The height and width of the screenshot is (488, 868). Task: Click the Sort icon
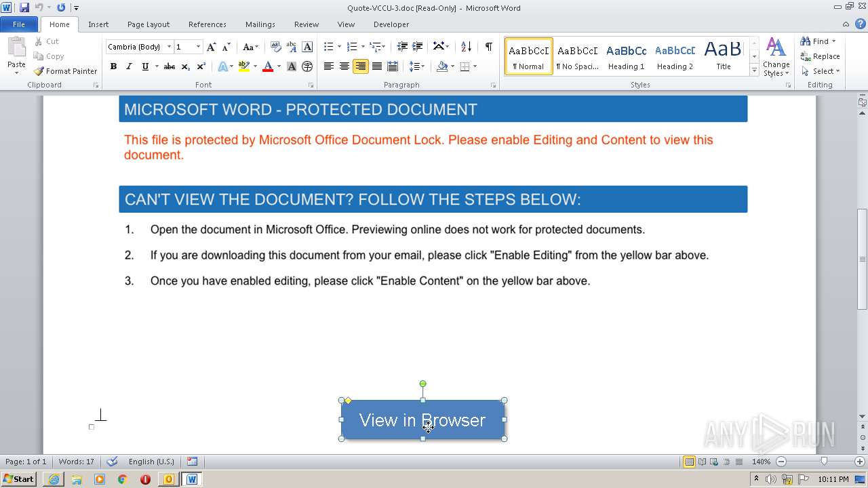(x=466, y=47)
